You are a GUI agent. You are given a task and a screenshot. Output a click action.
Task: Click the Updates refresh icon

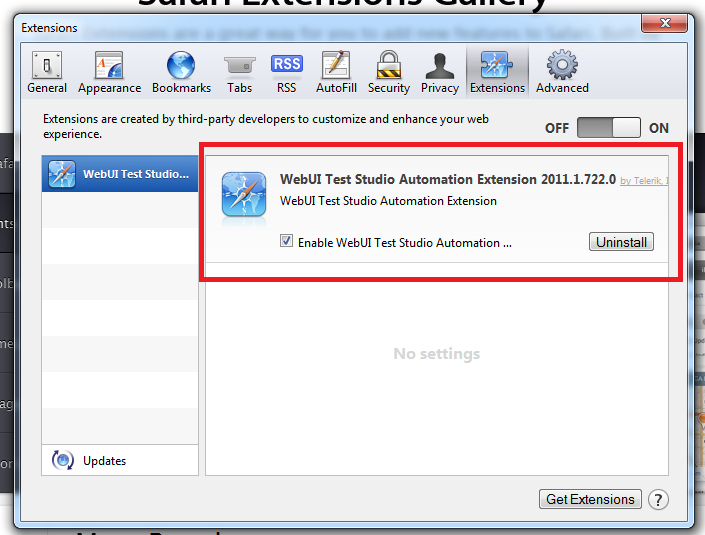[62, 460]
